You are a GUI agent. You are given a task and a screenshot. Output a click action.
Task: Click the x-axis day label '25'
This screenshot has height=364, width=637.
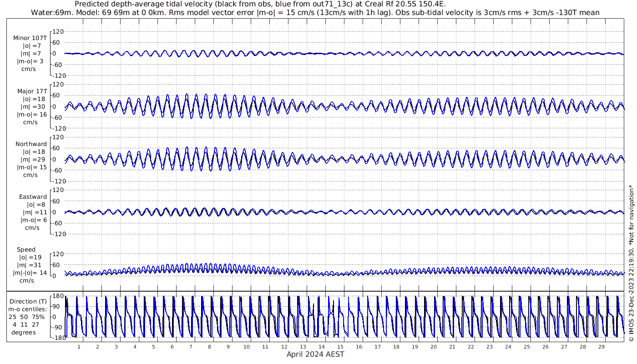coord(526,347)
